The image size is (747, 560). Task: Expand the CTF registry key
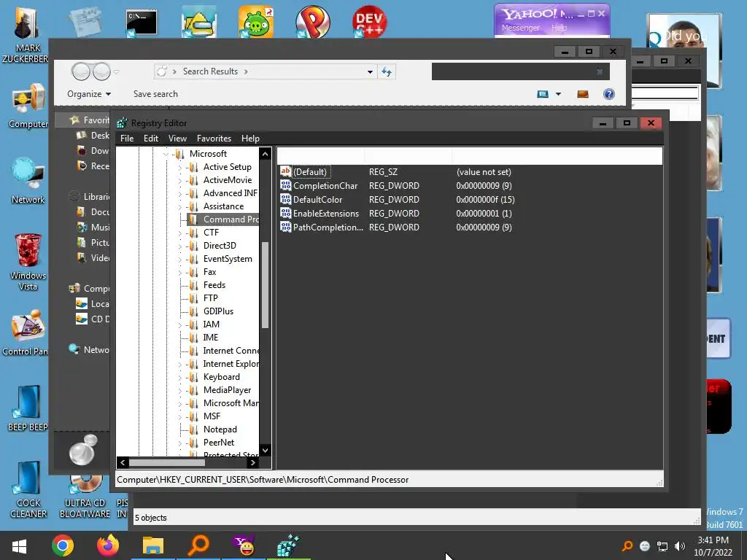(179, 233)
